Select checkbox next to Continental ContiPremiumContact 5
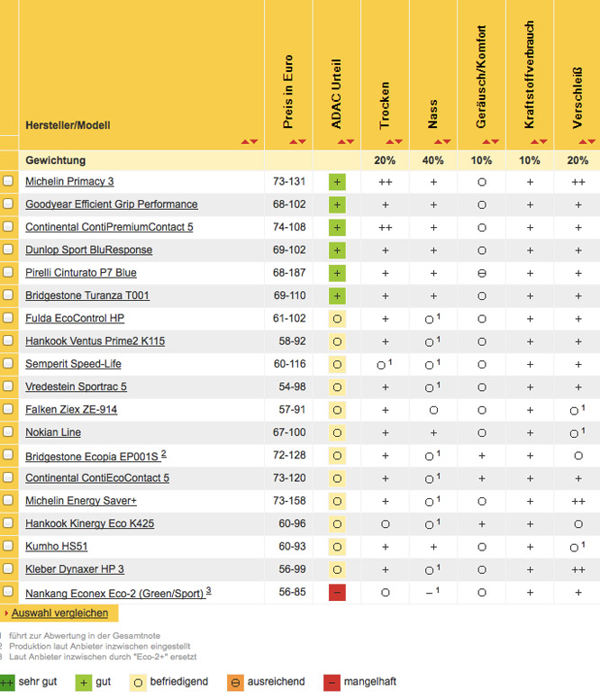Viewport: 600px width, 700px height. (8, 226)
